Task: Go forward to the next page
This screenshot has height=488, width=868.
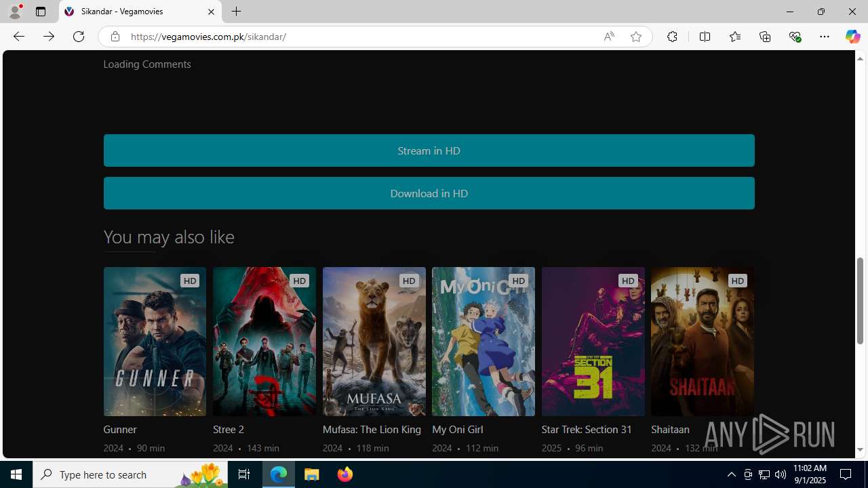Action: pos(48,37)
